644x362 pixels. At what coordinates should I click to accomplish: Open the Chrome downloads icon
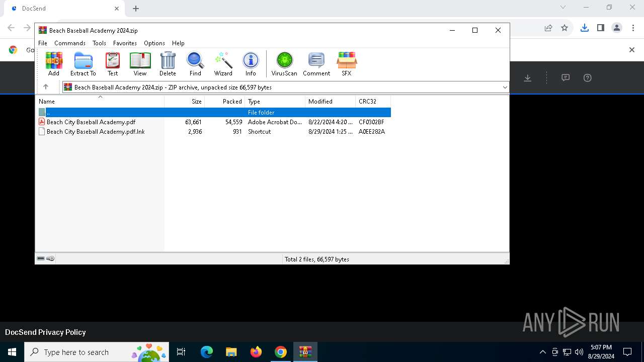[584, 28]
